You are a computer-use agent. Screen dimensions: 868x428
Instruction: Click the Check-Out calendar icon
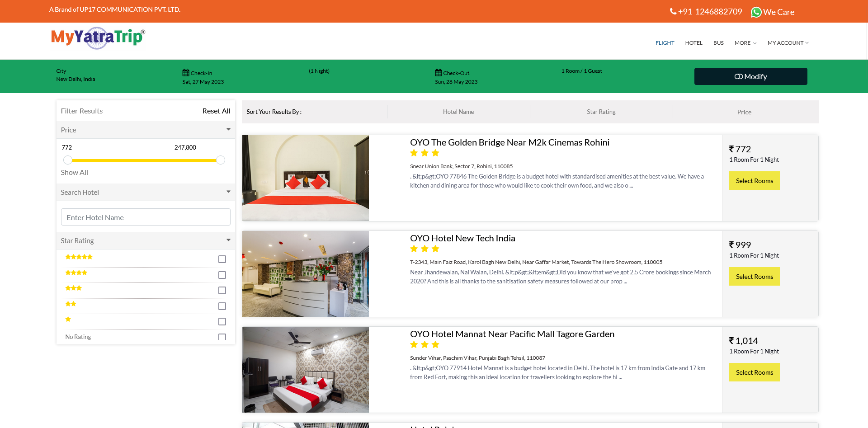439,72
